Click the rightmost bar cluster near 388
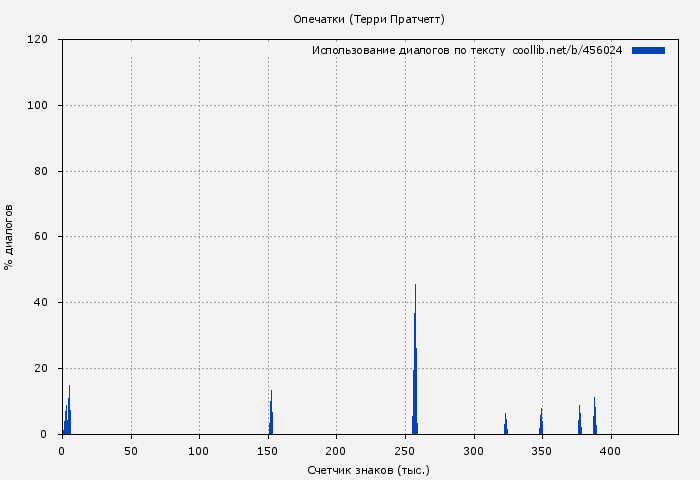 tap(594, 418)
